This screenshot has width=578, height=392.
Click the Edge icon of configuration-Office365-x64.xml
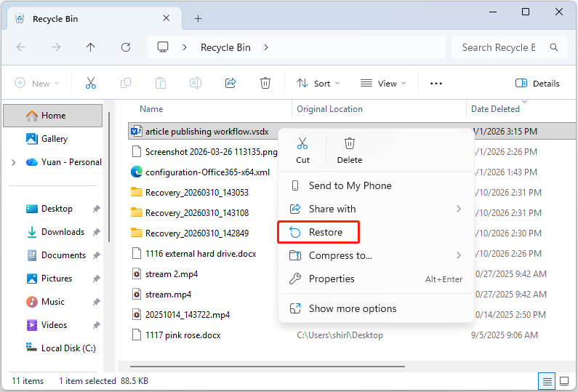137,172
